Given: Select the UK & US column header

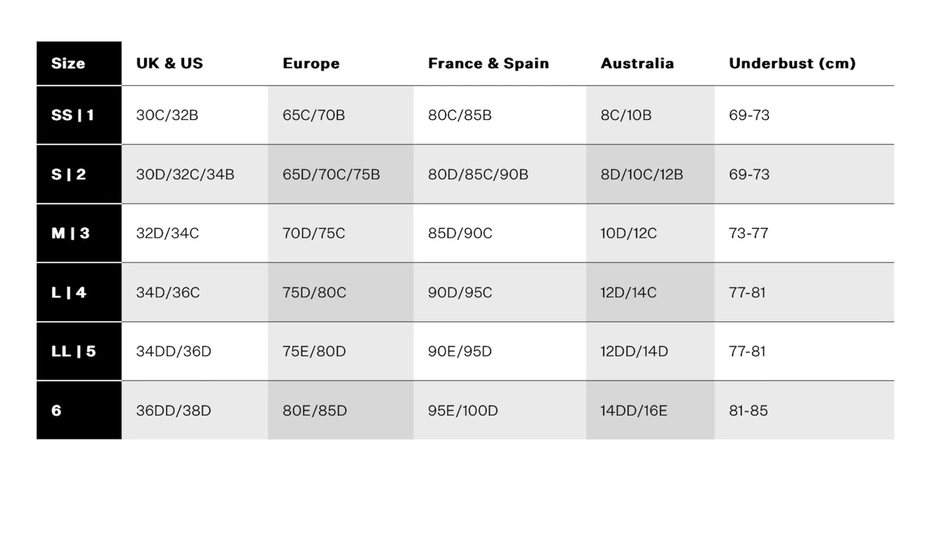Looking at the screenshot, I should (169, 63).
